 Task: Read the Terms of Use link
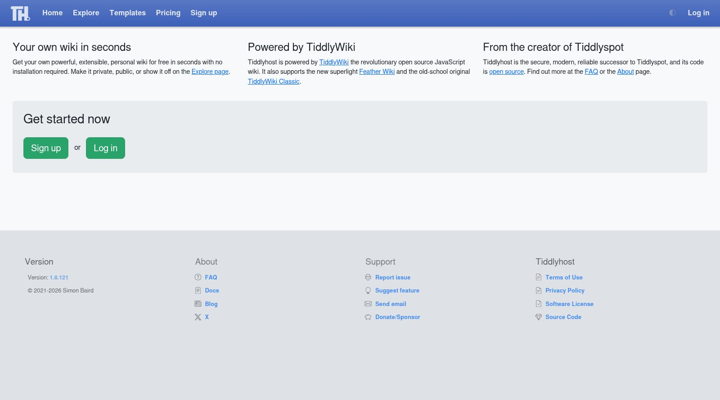pyautogui.click(x=564, y=277)
